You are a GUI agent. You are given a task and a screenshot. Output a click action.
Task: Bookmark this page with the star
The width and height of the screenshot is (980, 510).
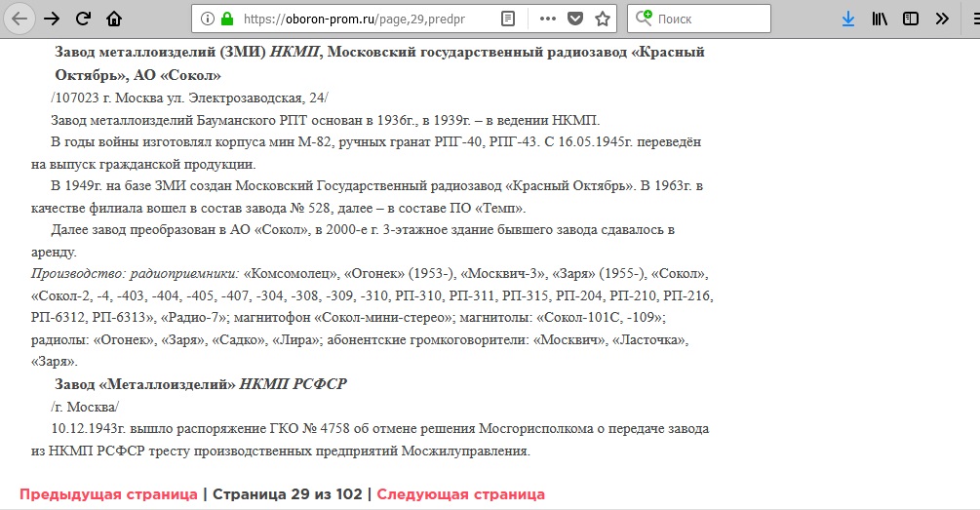coord(603,19)
